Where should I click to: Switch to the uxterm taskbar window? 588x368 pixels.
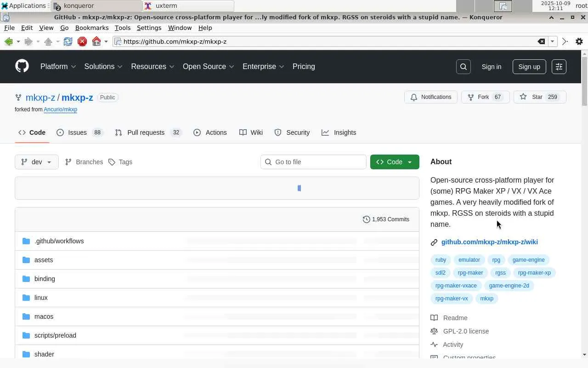coord(188,6)
